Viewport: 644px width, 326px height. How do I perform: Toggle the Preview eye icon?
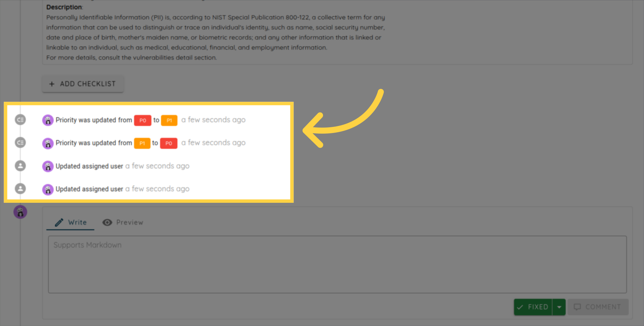107,222
